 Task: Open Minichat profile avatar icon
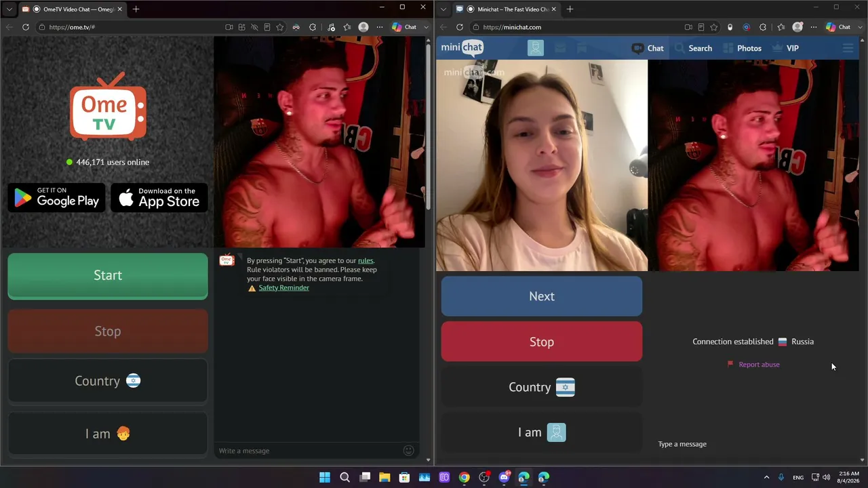click(x=536, y=48)
